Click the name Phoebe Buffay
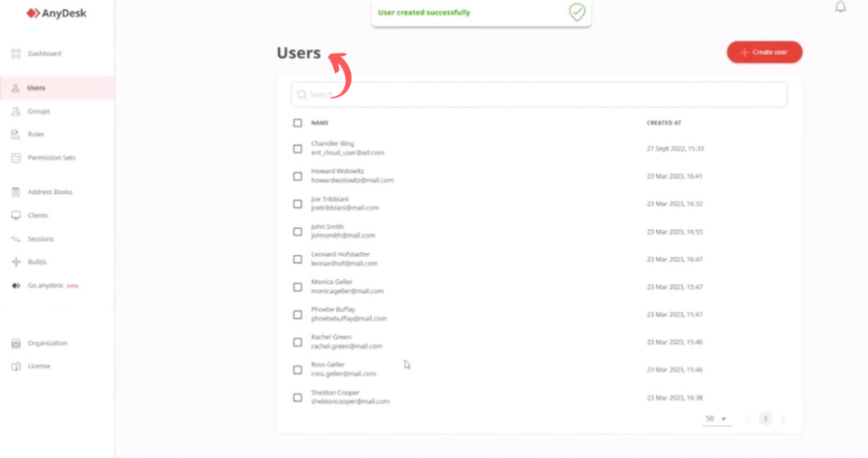868x458 pixels. [332, 310]
